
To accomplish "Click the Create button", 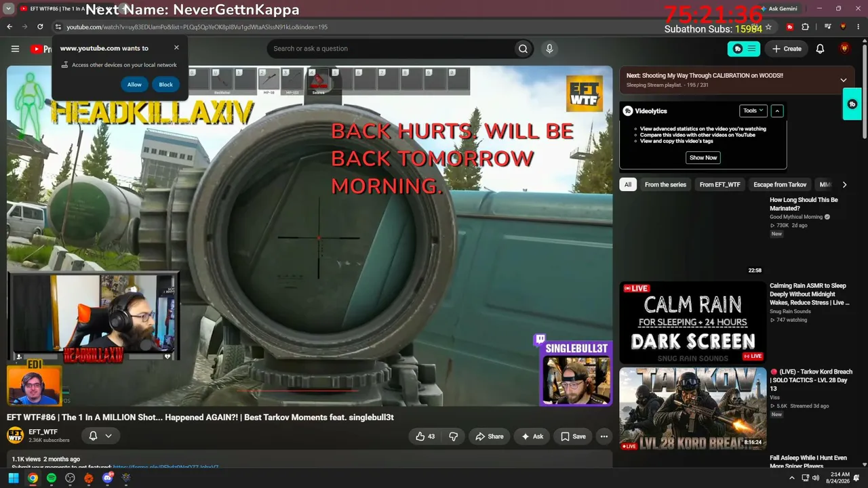I will point(786,49).
